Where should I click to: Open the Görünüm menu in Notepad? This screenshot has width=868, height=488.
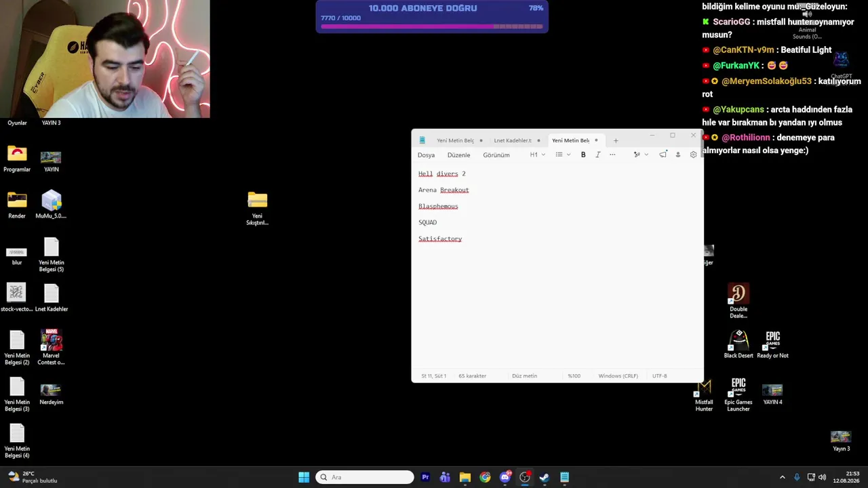tap(496, 155)
